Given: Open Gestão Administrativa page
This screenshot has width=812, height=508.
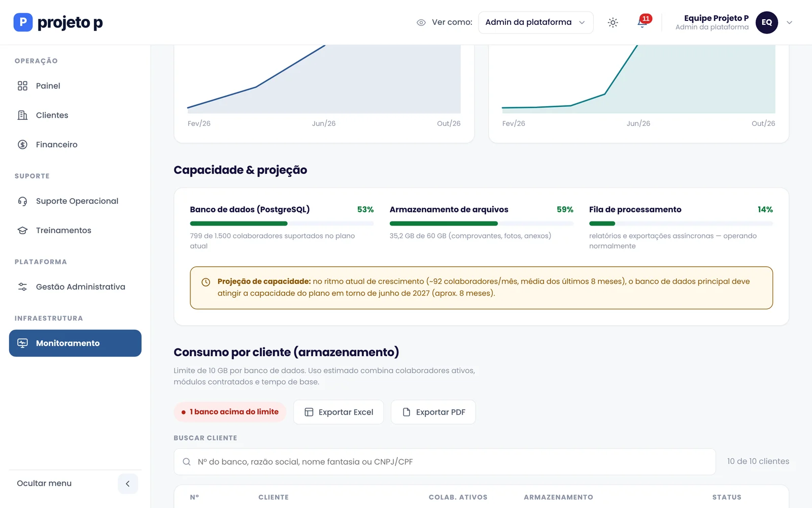Looking at the screenshot, I should pos(75,287).
